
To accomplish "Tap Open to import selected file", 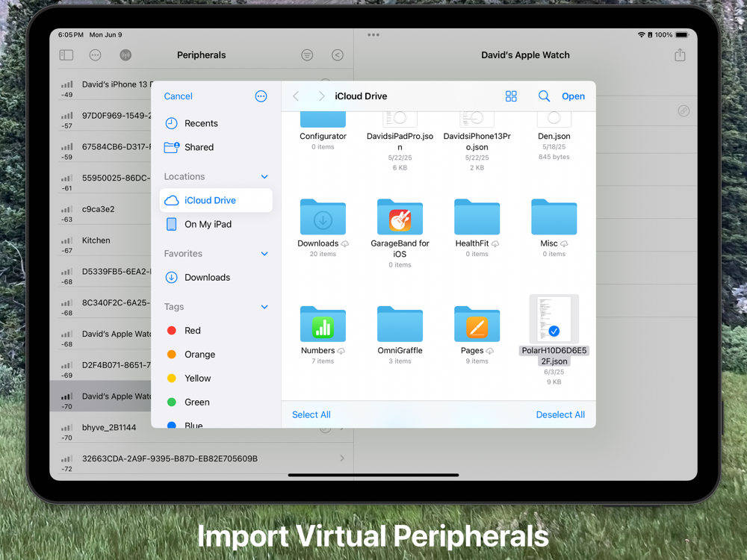I will 573,96.
